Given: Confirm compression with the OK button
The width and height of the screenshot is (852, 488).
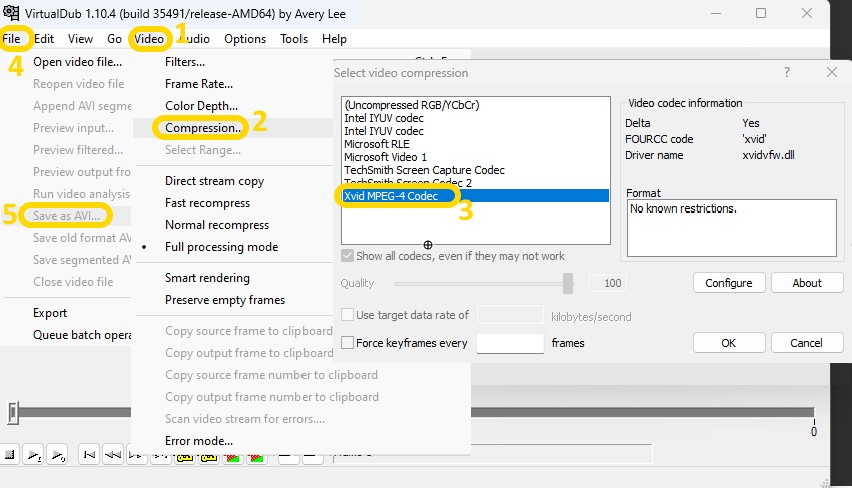Looking at the screenshot, I should click(x=728, y=343).
